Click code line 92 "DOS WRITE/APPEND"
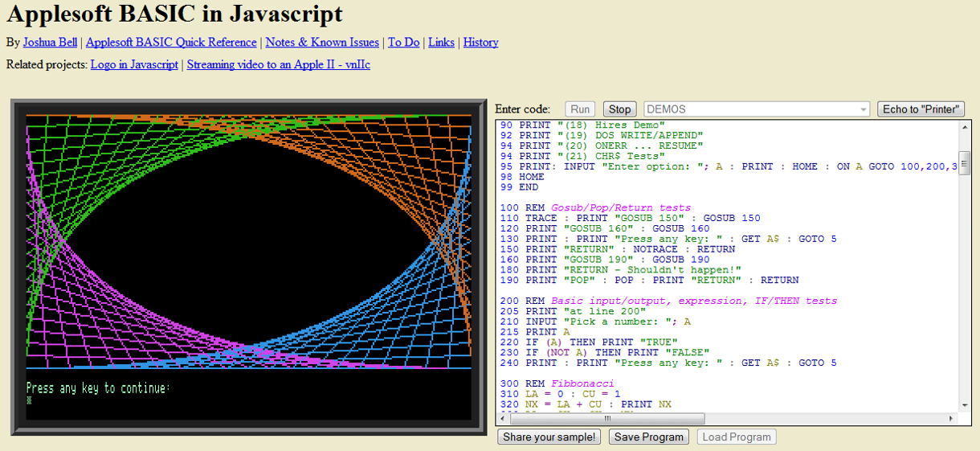The height and width of the screenshot is (451, 980). (602, 135)
